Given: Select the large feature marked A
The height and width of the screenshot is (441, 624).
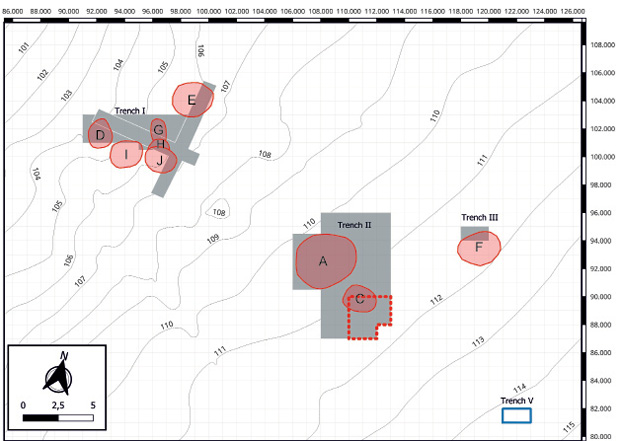Looking at the screenshot, I should click(x=325, y=260).
